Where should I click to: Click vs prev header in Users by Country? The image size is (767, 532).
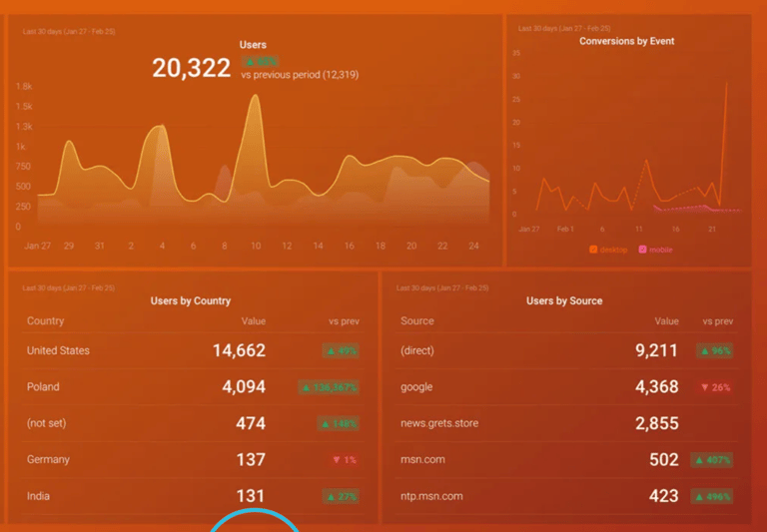(x=344, y=321)
